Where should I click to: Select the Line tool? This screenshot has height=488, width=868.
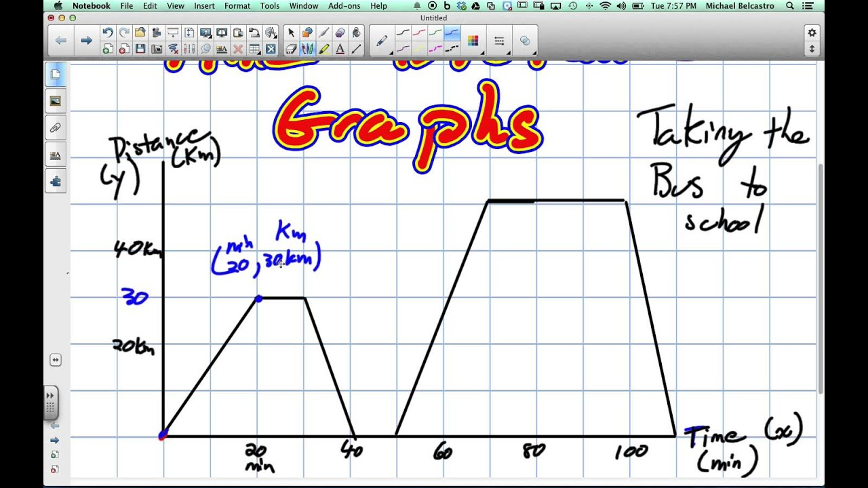pyautogui.click(x=357, y=49)
